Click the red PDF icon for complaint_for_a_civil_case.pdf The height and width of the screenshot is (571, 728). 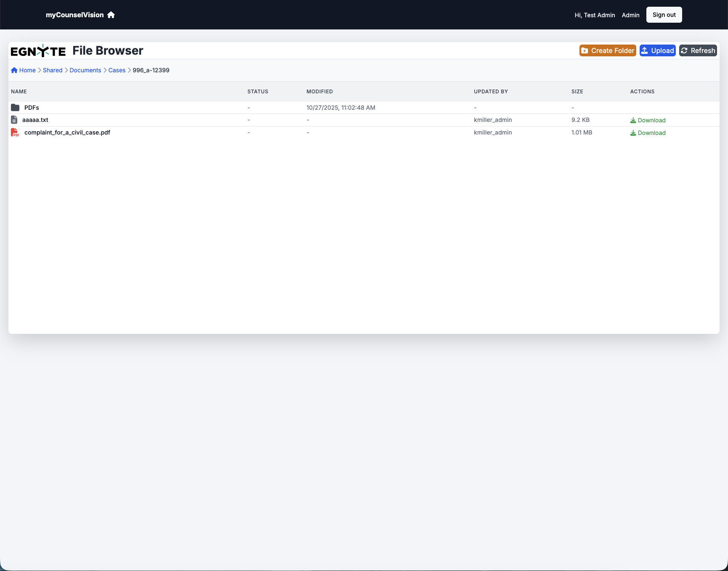coord(15,132)
